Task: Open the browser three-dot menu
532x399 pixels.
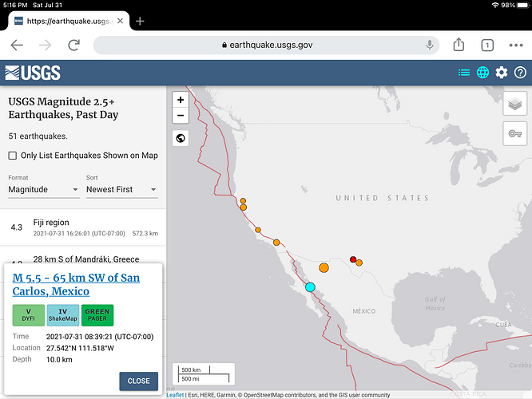Action: 516,45
